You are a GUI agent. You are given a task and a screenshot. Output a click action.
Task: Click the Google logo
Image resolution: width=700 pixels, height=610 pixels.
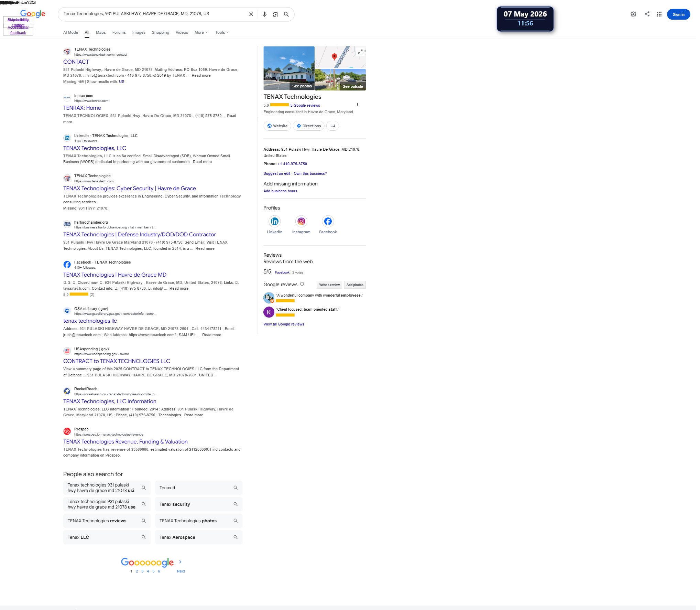[33, 14]
